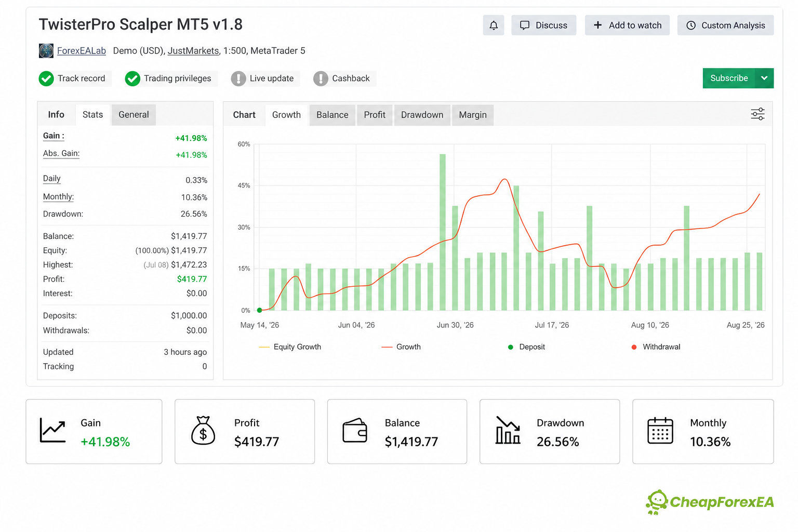This screenshot has height=532, width=798.
Task: Click the '3 hours ago' Updated value
Action: (185, 352)
